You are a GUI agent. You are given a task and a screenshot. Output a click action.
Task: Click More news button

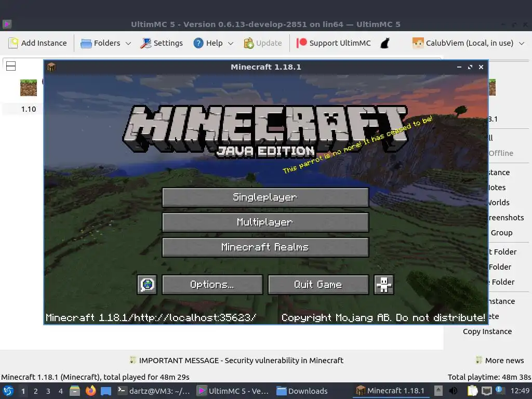point(500,361)
